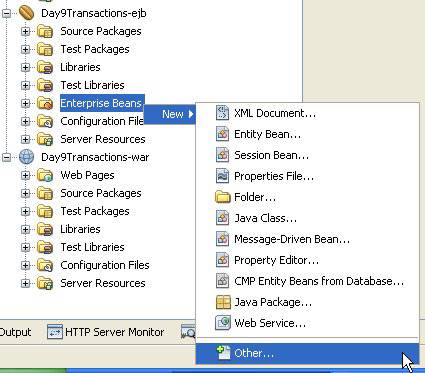Click Libraries folder icon under Day9Transactions-war
Viewport: 425px width, 373px height.
click(x=45, y=229)
